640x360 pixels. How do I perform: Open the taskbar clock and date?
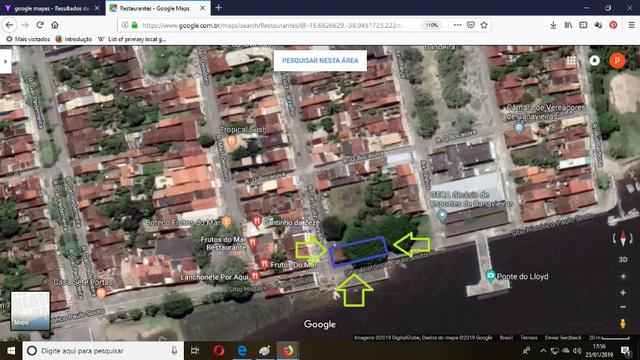coord(598,351)
